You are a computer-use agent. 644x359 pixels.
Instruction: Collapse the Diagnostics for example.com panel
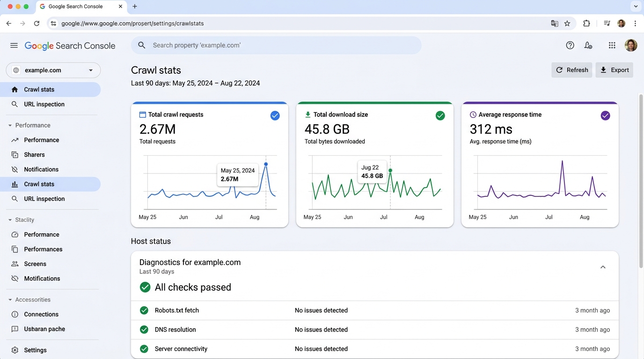pos(603,267)
